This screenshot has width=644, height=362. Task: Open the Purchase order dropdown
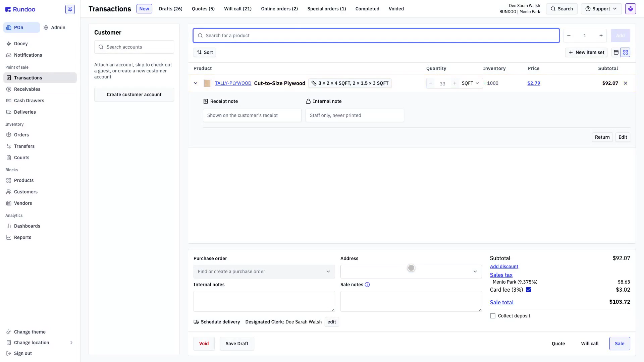[x=264, y=271]
